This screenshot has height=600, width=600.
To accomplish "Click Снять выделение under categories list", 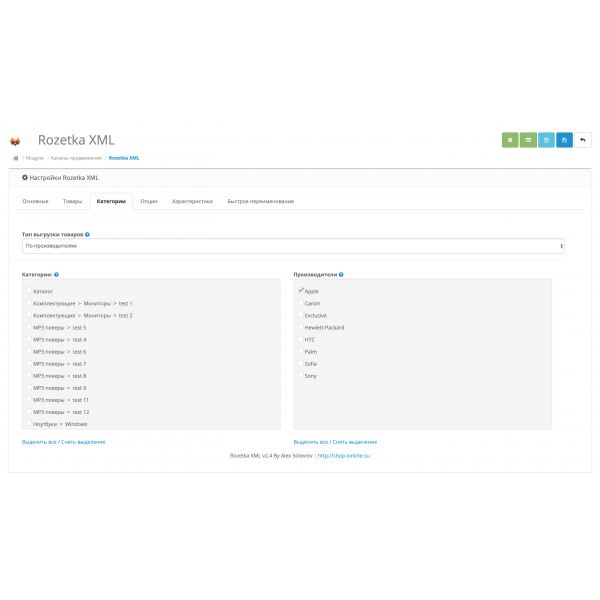I will point(83,442).
